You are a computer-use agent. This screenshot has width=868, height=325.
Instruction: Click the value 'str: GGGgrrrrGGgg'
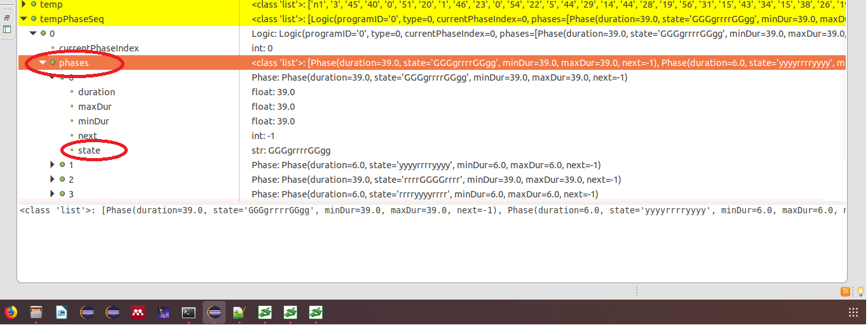[x=291, y=150]
